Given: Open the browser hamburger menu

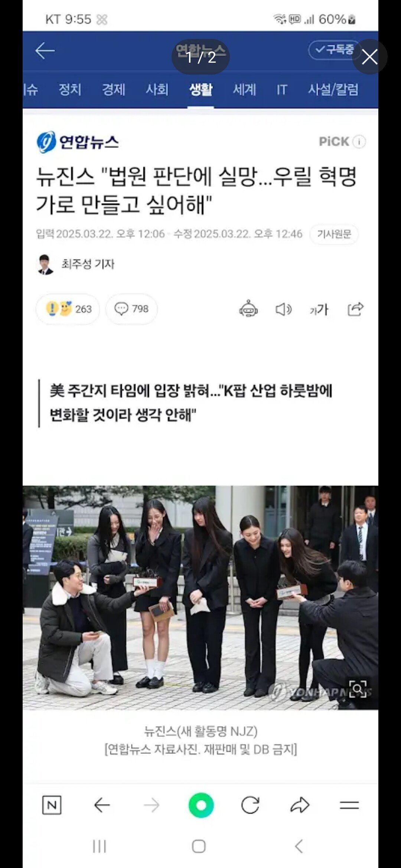Looking at the screenshot, I should click(x=349, y=805).
